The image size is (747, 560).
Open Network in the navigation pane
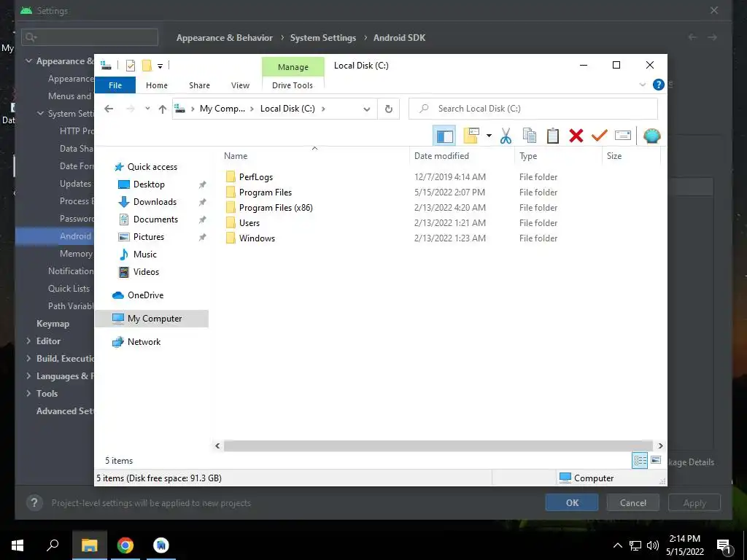(144, 342)
